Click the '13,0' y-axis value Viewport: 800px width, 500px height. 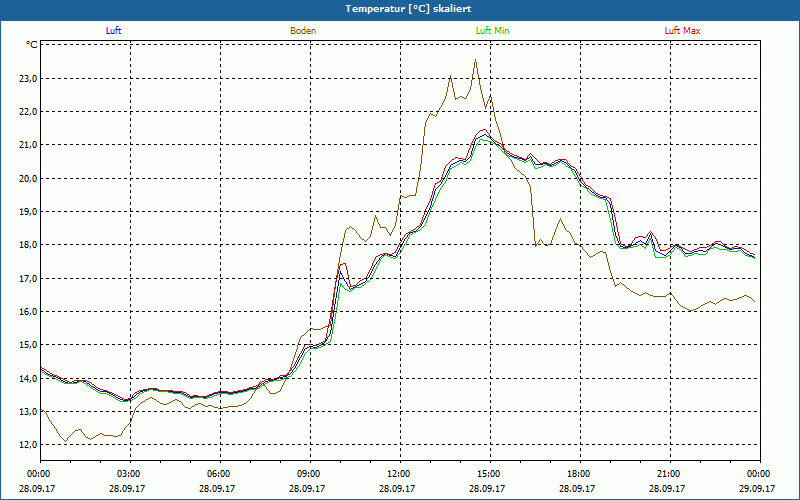(28, 412)
